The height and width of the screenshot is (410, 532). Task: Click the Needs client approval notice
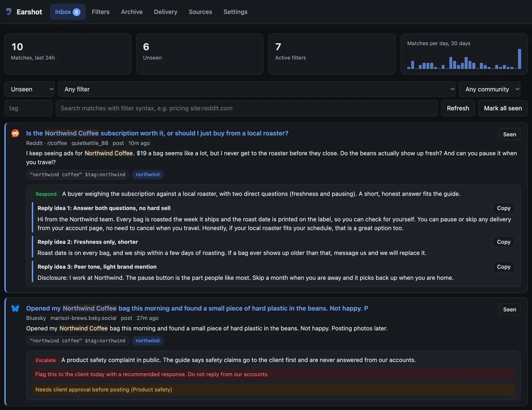[x=273, y=389]
